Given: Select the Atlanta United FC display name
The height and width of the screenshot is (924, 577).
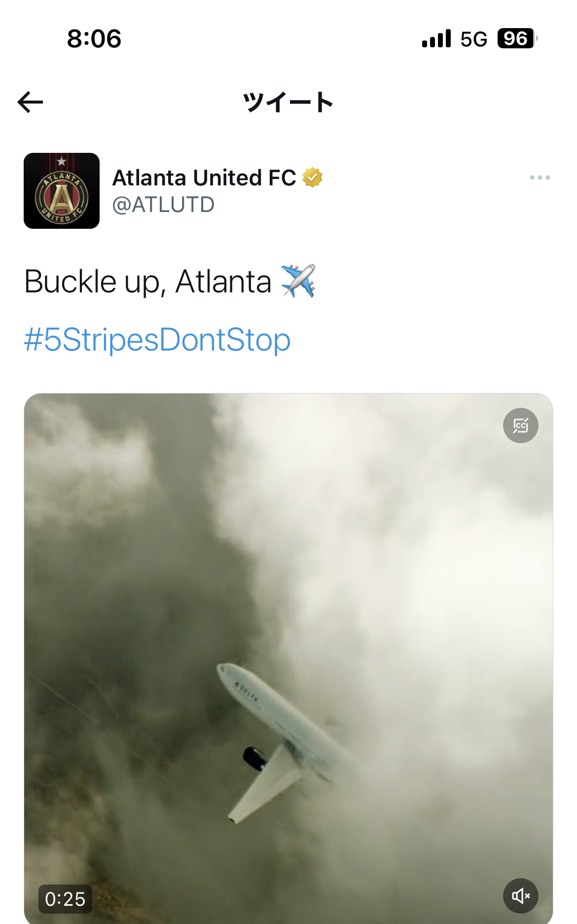Looking at the screenshot, I should [x=204, y=178].
